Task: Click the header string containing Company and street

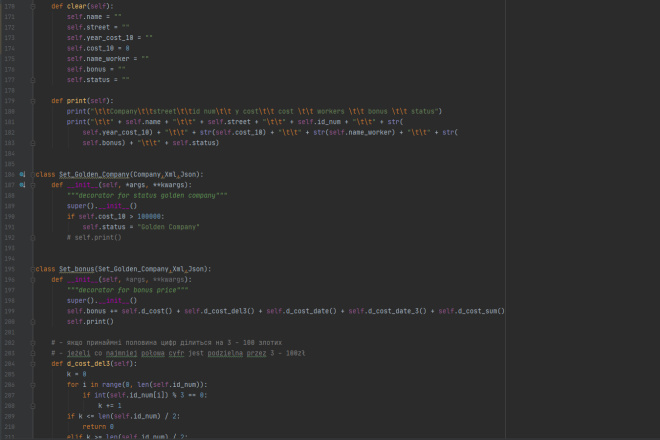Action: pyautogui.click(x=264, y=112)
